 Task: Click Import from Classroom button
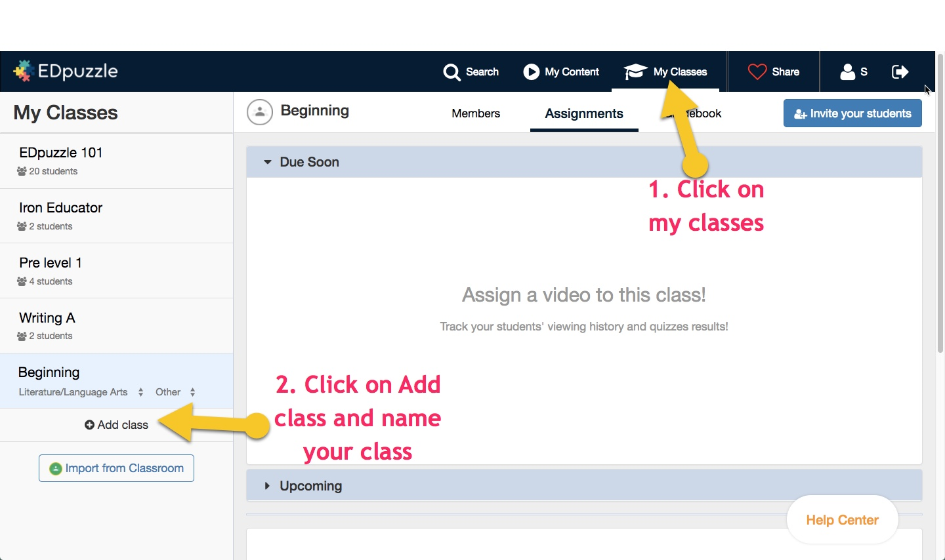[116, 468]
